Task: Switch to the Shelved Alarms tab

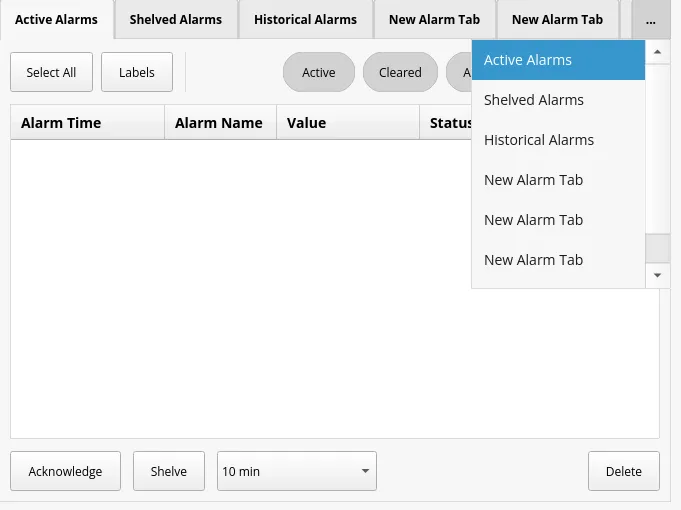Action: 175,20
